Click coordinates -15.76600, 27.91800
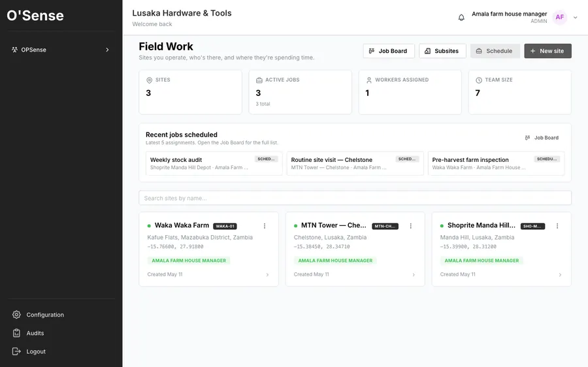 tap(176, 247)
